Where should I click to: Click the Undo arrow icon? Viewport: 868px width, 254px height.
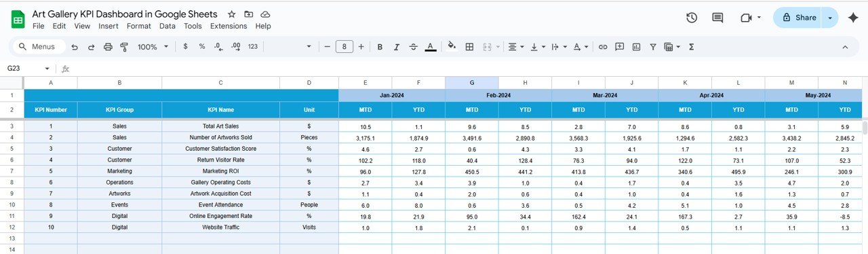click(x=74, y=47)
